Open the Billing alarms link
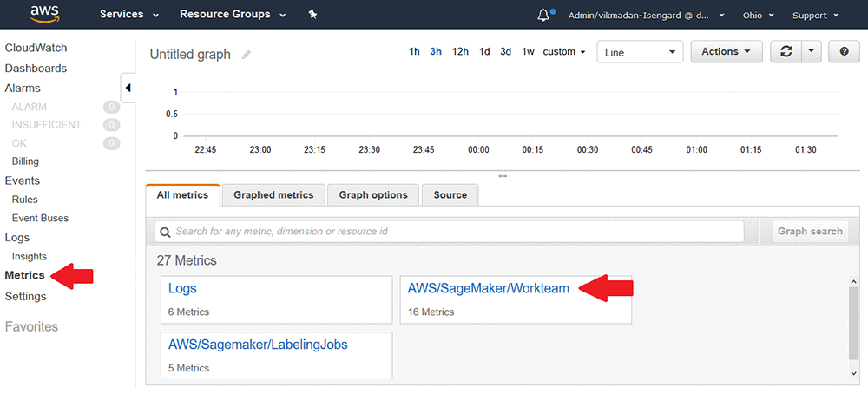The height and width of the screenshot is (394, 868). click(x=25, y=161)
